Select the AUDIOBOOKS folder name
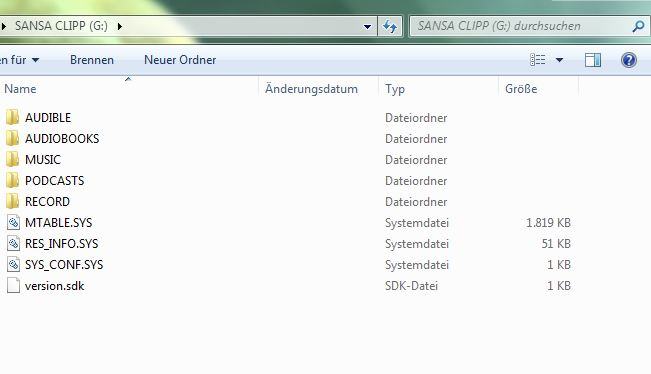 [x=62, y=139]
